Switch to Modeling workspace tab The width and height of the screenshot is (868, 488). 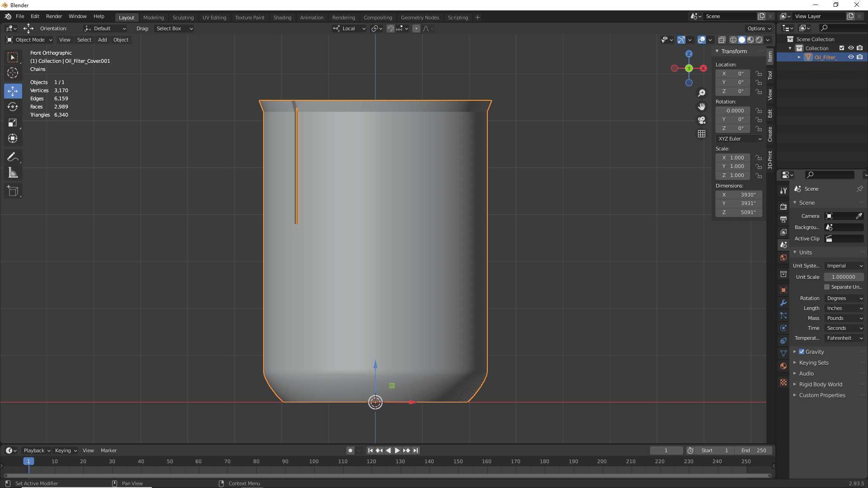(x=154, y=18)
